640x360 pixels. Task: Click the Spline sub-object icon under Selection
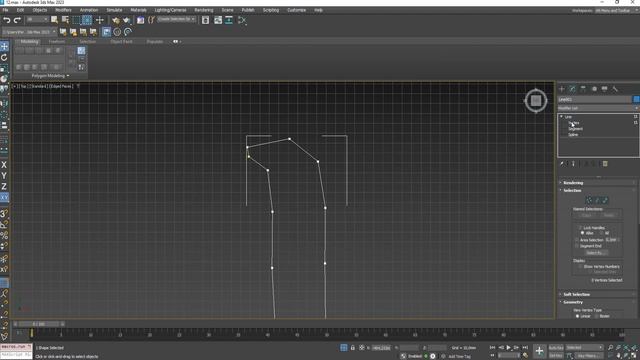(x=605, y=200)
